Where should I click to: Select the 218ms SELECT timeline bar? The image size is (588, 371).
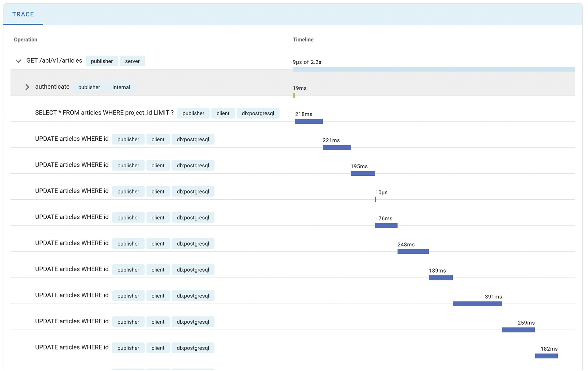(309, 121)
